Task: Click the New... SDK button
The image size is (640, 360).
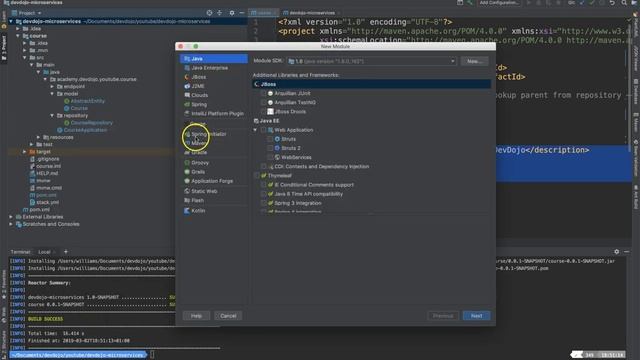Action: pyautogui.click(x=474, y=61)
